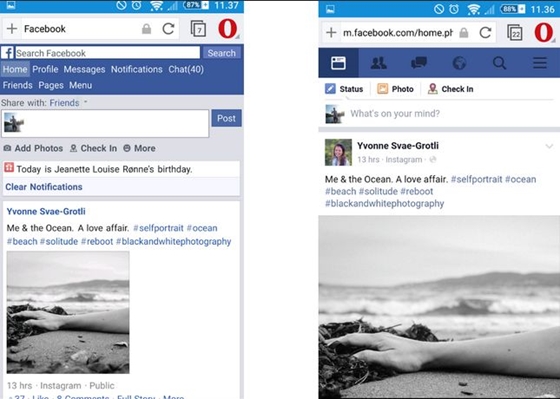This screenshot has width=560, height=399.
Task: Open Share with Friends dropdown
Action: 68,103
